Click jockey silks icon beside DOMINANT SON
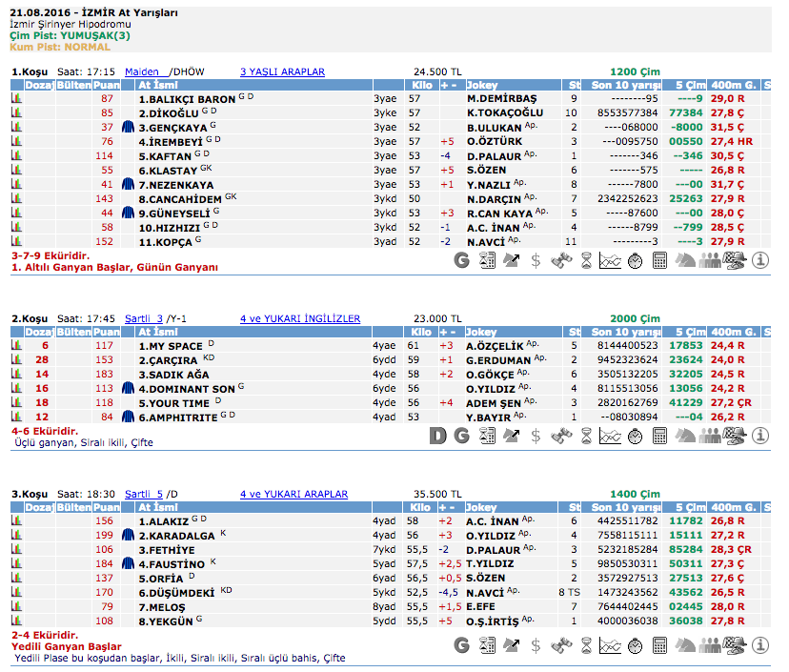 (130, 389)
